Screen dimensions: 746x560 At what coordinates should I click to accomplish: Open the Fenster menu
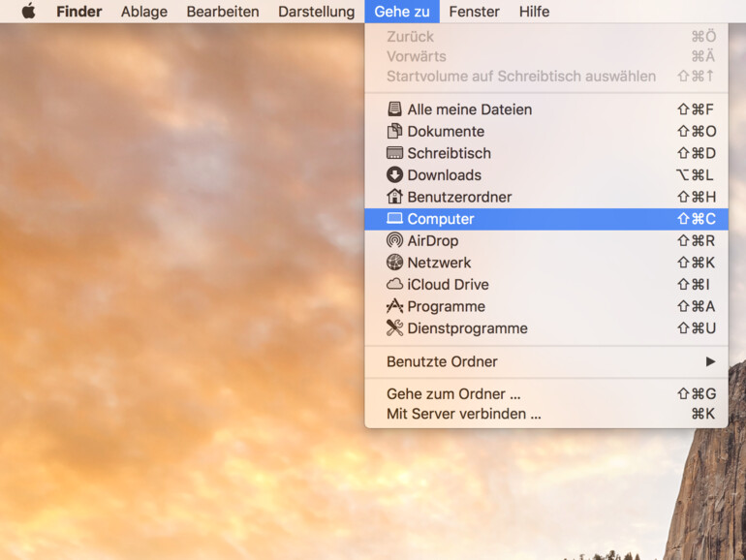475,12
